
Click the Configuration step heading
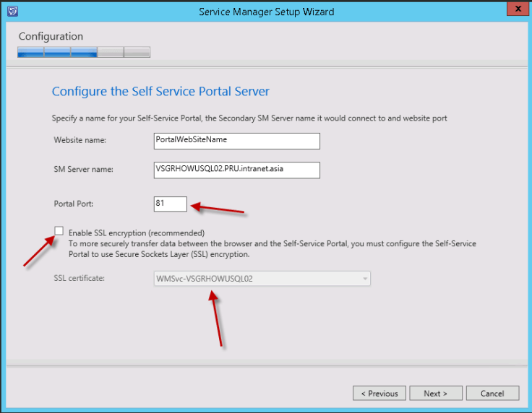pyautogui.click(x=51, y=36)
